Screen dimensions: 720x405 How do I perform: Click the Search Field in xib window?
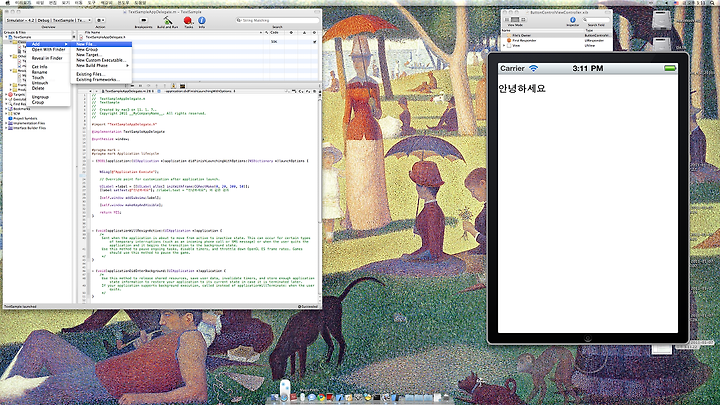pos(596,20)
